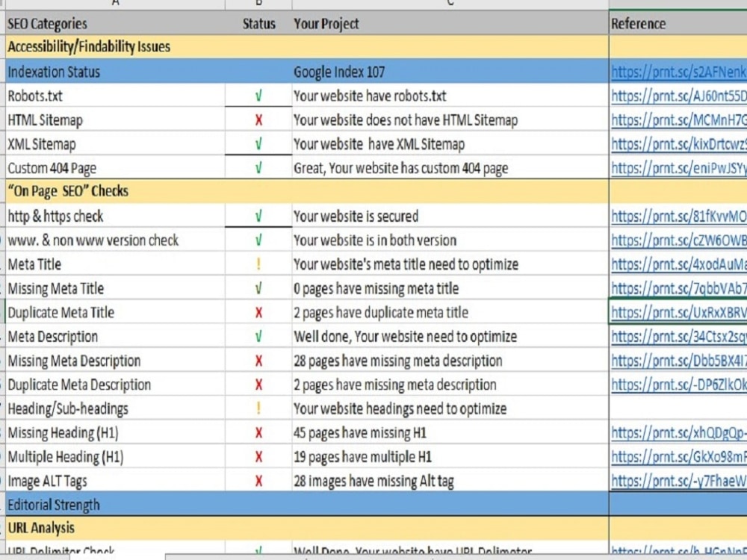
Task: Open the Custom 404 Page reference link
Action: 679,167
